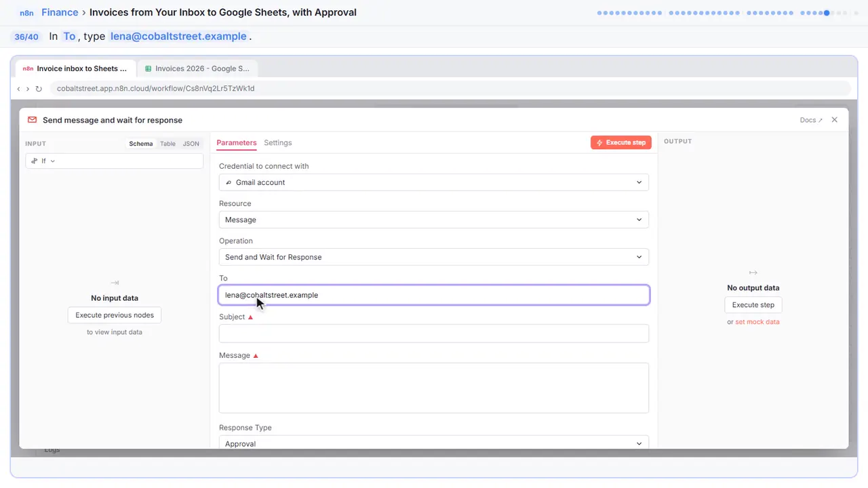Click the 36/40 step counter badge
Viewport: 868px width, 488px height.
point(26,37)
